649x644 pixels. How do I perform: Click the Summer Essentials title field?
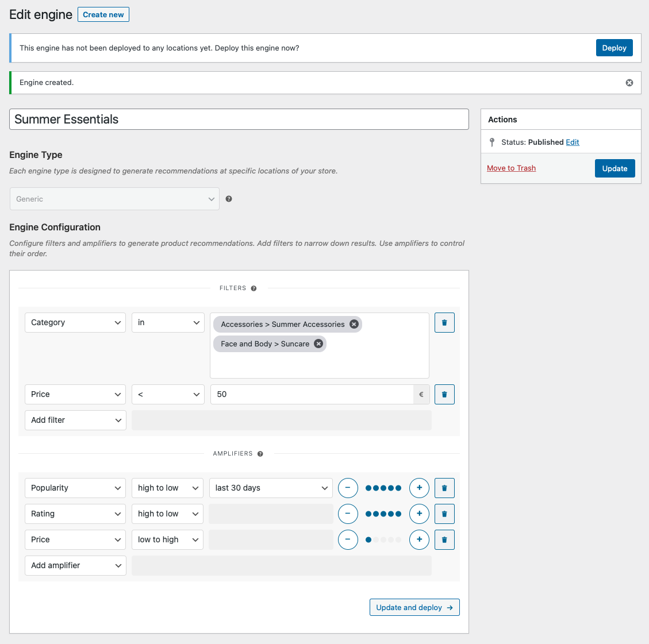pos(239,119)
